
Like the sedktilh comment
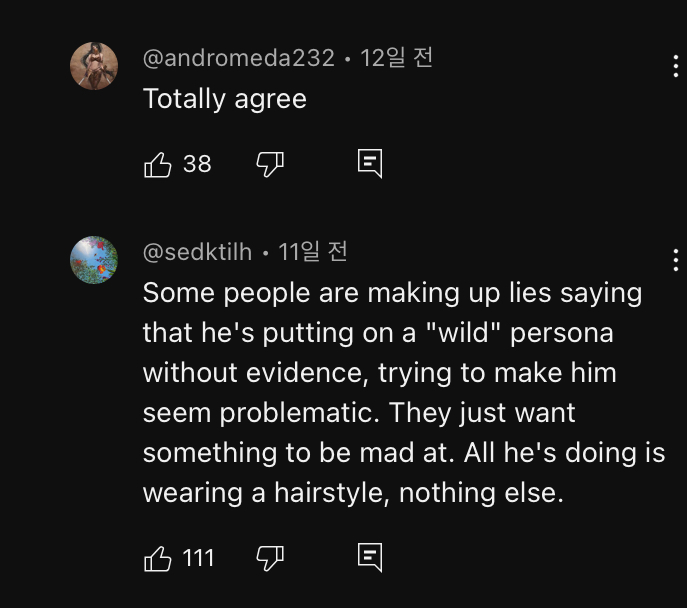[x=158, y=558]
